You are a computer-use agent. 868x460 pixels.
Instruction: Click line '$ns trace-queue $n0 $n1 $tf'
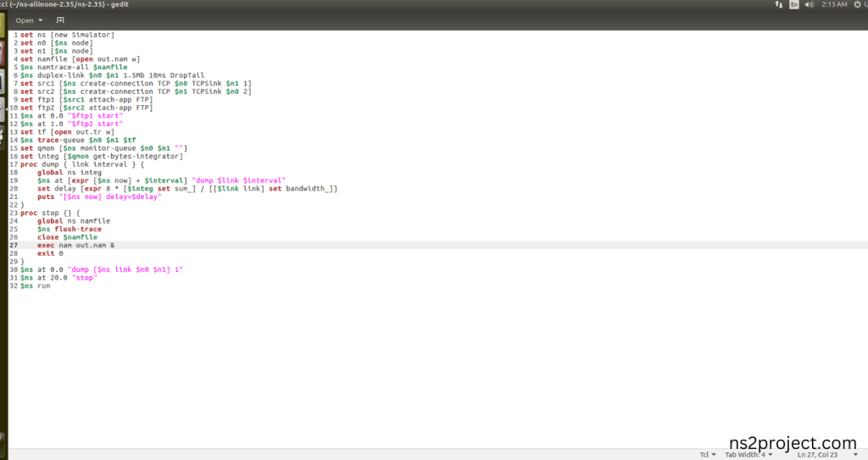tap(78, 141)
